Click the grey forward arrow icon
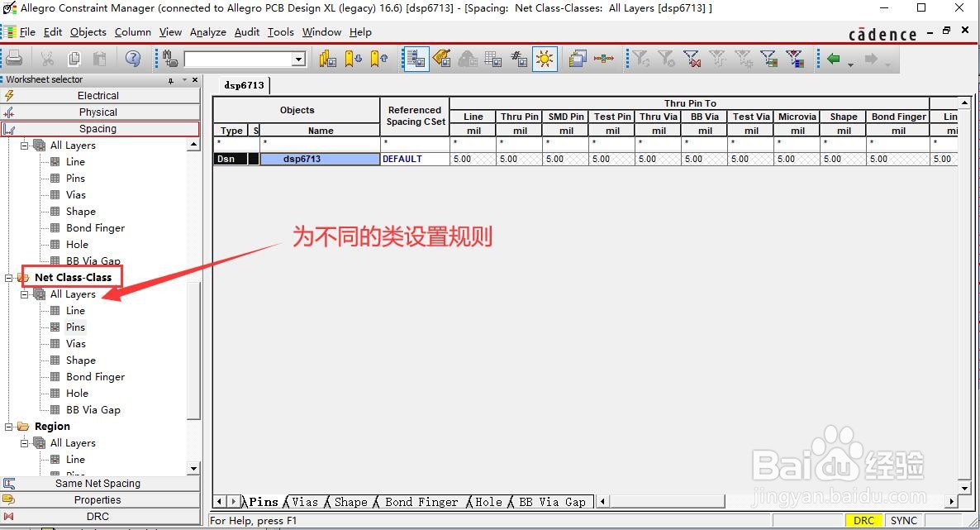The height and width of the screenshot is (530, 980). pyautogui.click(x=871, y=59)
